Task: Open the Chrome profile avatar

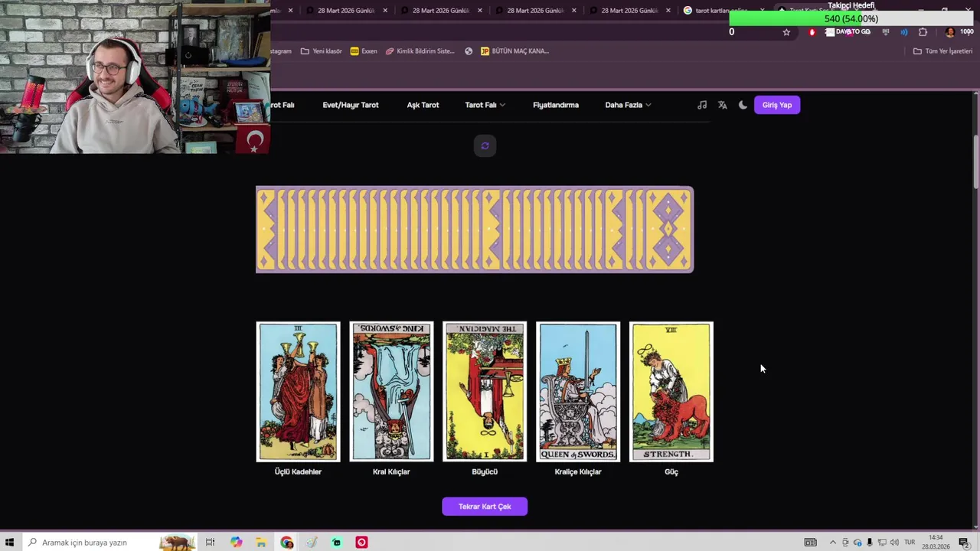Action: click(x=949, y=32)
